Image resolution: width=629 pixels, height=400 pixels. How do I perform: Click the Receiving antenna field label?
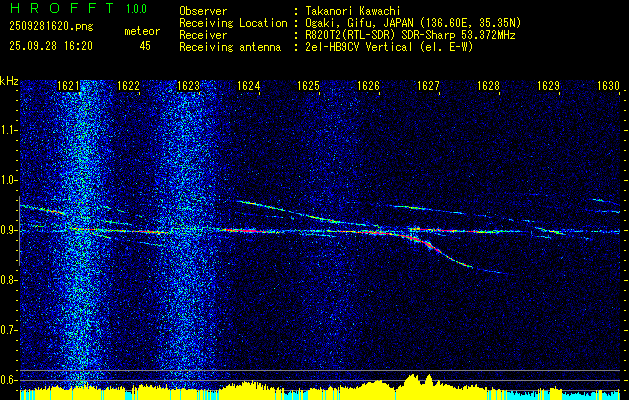coord(230,47)
